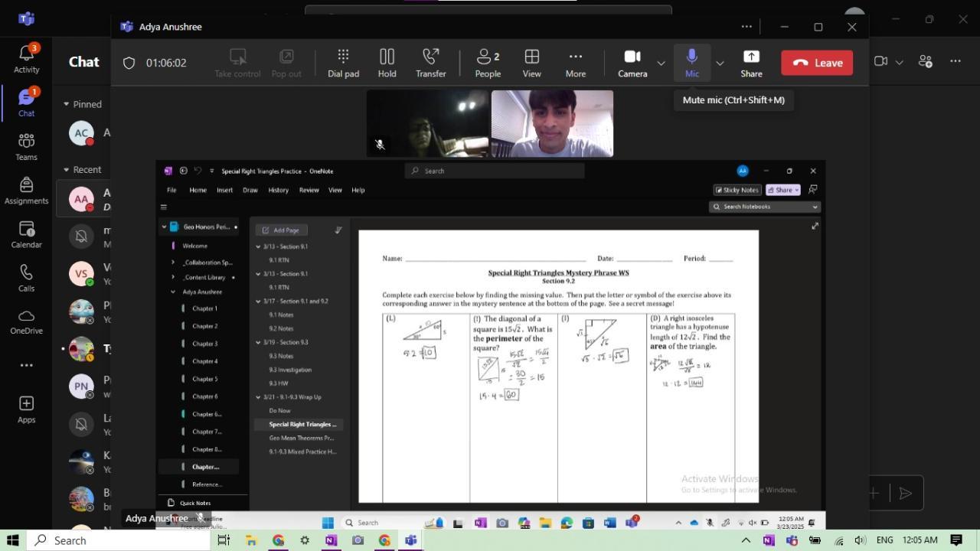Viewport: 980px width, 551px height.
Task: Mute the microphone in call
Action: coord(691,63)
